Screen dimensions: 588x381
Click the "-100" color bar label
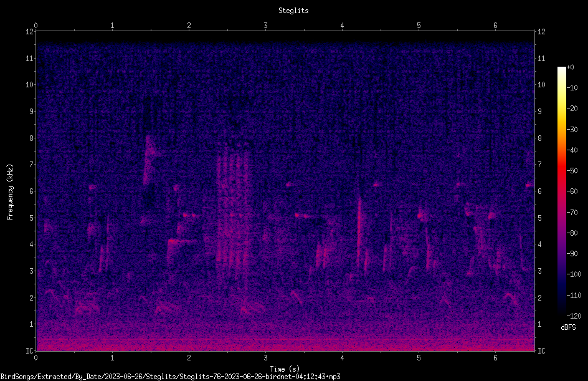click(x=574, y=274)
